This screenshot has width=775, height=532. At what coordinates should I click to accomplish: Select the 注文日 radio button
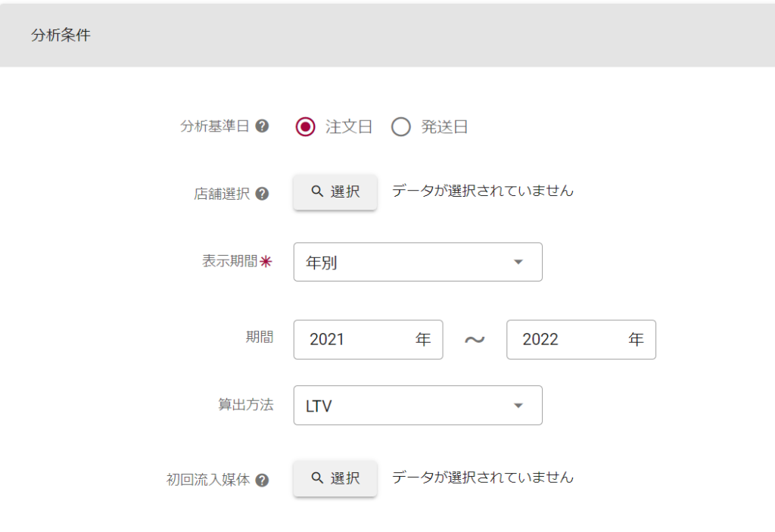(x=305, y=127)
